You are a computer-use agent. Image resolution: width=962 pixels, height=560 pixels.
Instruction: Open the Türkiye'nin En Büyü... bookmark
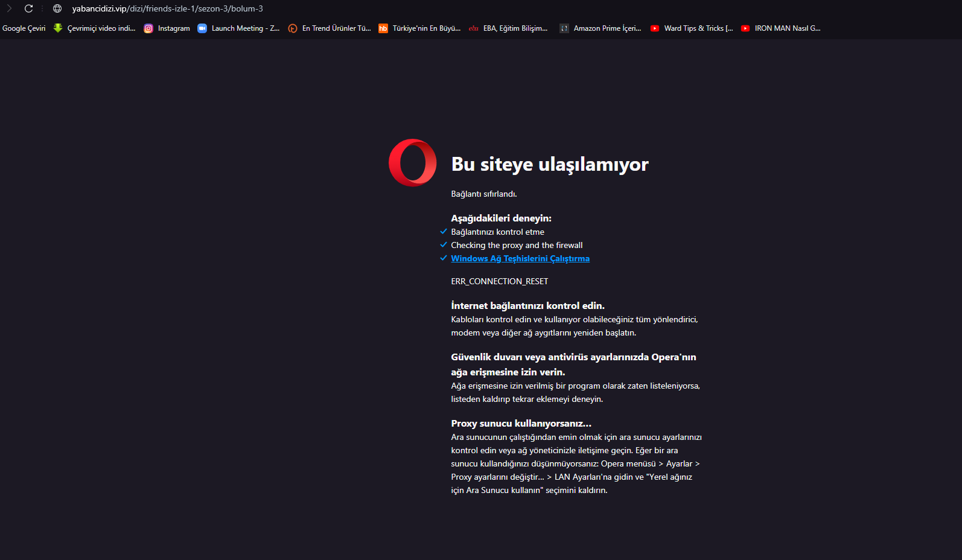tap(426, 28)
